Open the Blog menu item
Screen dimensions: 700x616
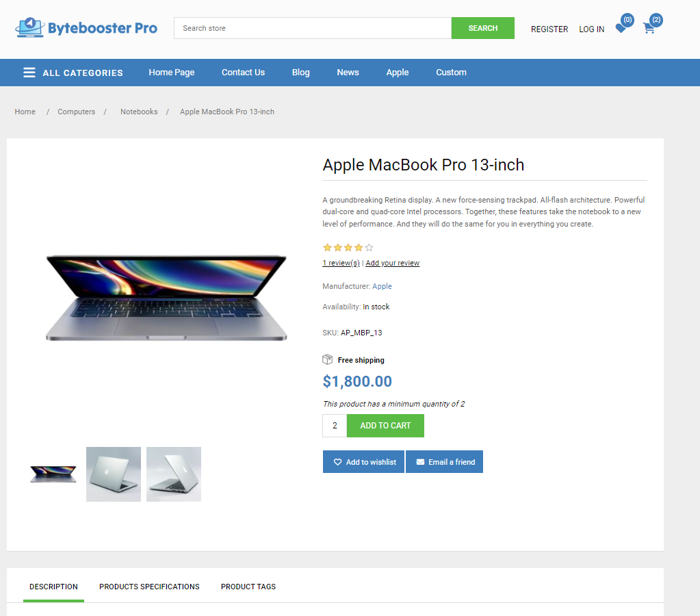click(301, 73)
